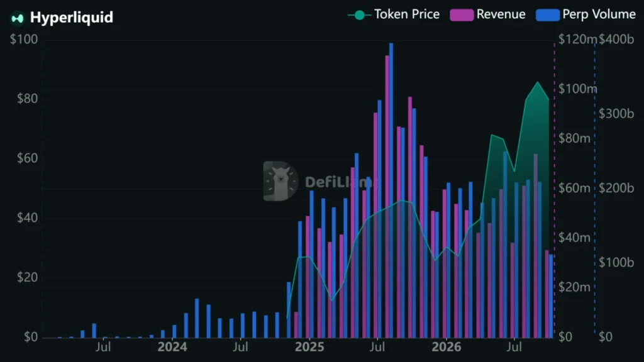
Task: Click the tallest magenta Revenue bar
Action: (x=387, y=197)
